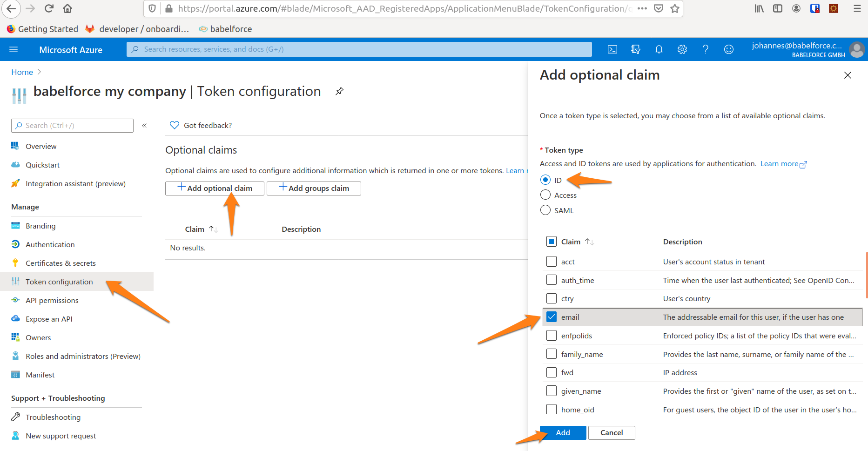Viewport: 868px width, 451px height.
Task: Open Overview in left menu
Action: pos(41,146)
